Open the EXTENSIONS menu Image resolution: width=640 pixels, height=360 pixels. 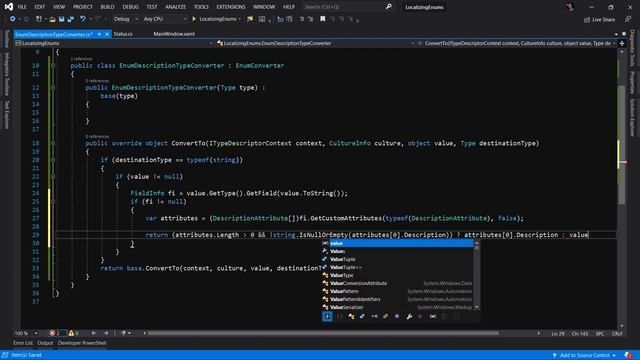coord(231,7)
